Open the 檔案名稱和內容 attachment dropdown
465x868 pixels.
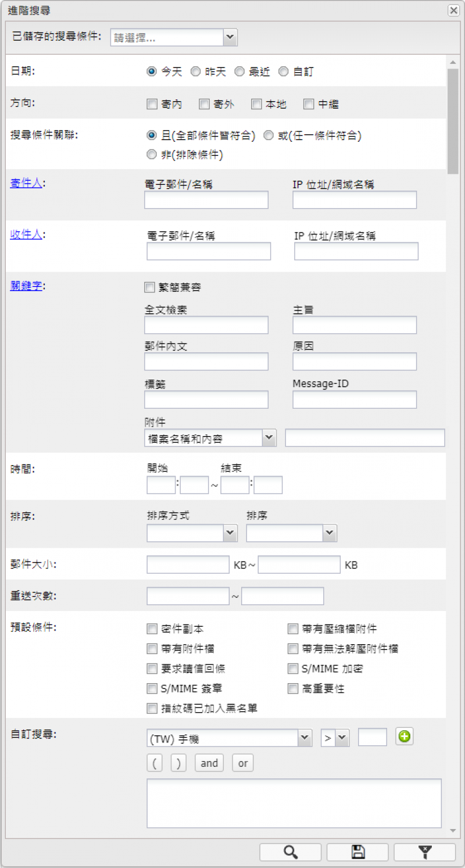pos(269,438)
